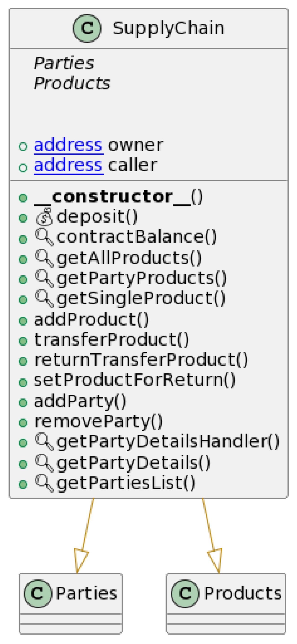Click the address link before owner
The height and width of the screenshot is (644, 297).
pyautogui.click(x=68, y=145)
